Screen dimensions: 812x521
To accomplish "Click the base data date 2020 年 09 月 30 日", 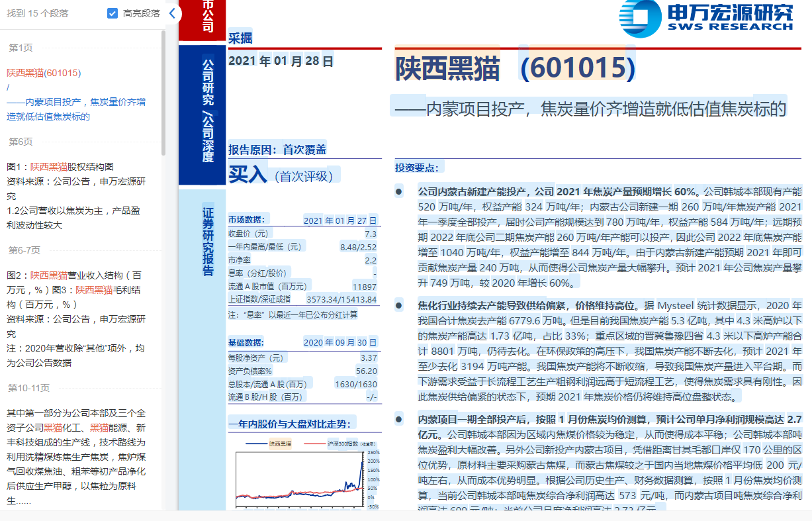I will pos(340,343).
